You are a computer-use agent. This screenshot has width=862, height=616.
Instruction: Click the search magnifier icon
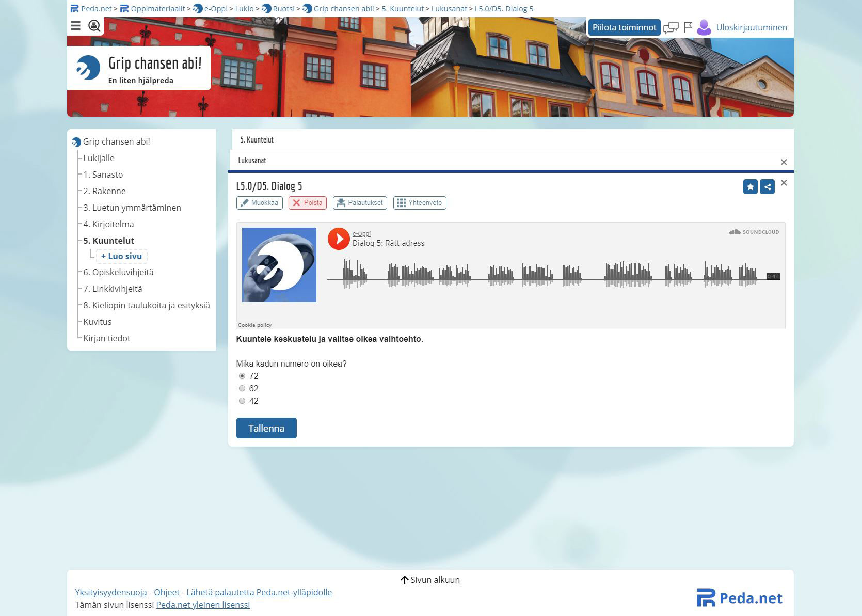(94, 26)
